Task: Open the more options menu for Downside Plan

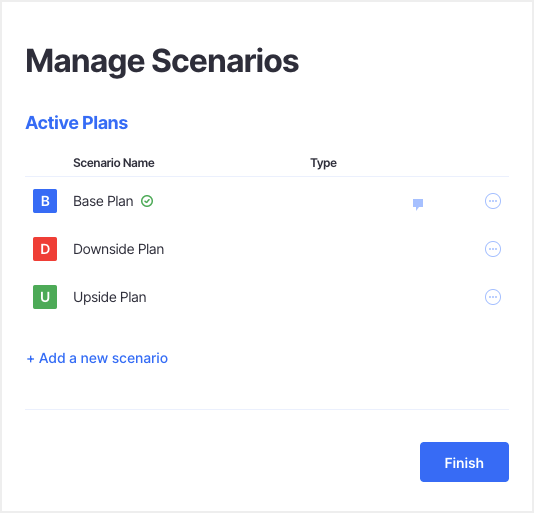Action: pyautogui.click(x=493, y=249)
